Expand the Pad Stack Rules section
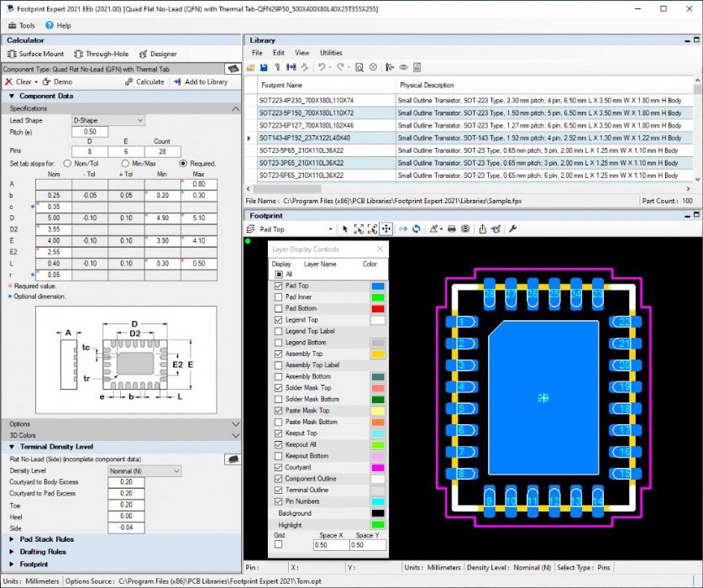This screenshot has width=703, height=588. coord(46,539)
